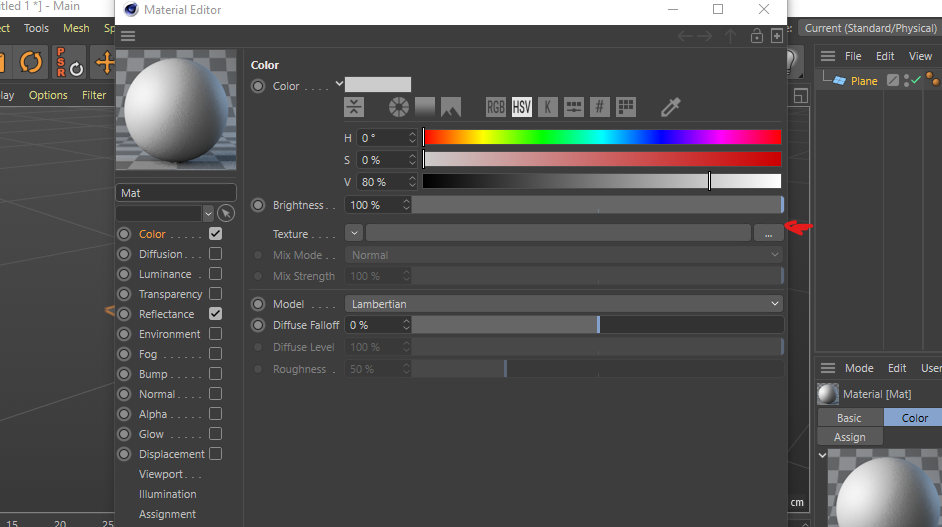Image resolution: width=942 pixels, height=527 pixels.
Task: Enable the Luminance channel checkbox
Action: coord(215,273)
